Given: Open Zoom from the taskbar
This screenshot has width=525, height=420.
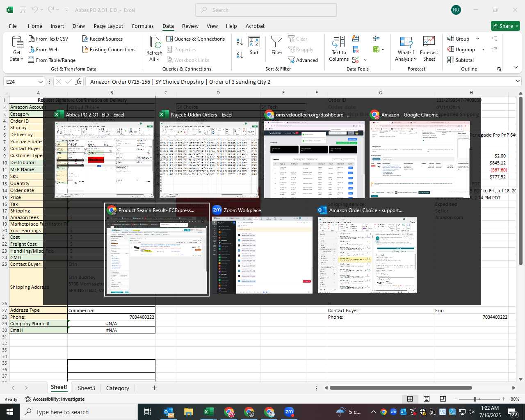Looking at the screenshot, I should point(289,412).
